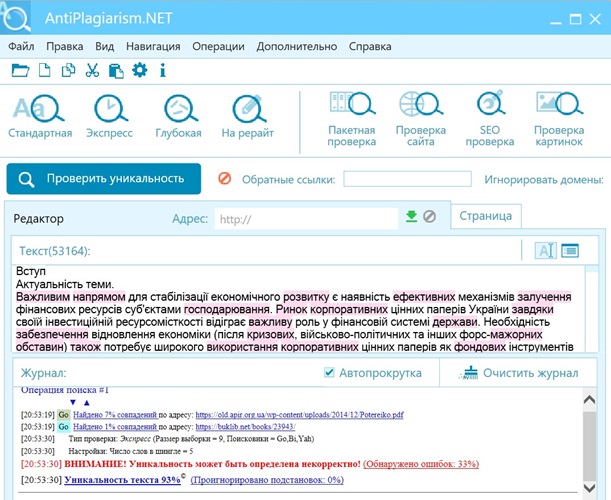Open the Операции menu
Viewport: 611px width, 500px height.
click(x=218, y=46)
